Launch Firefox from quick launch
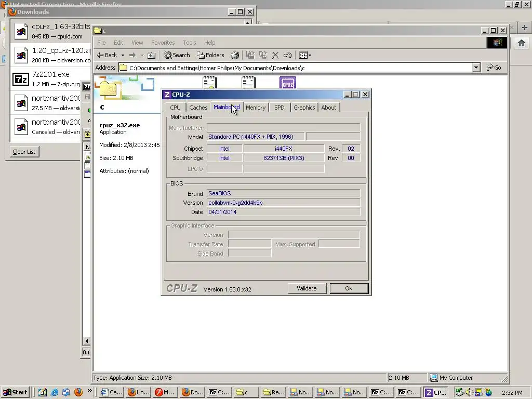 coord(78,392)
